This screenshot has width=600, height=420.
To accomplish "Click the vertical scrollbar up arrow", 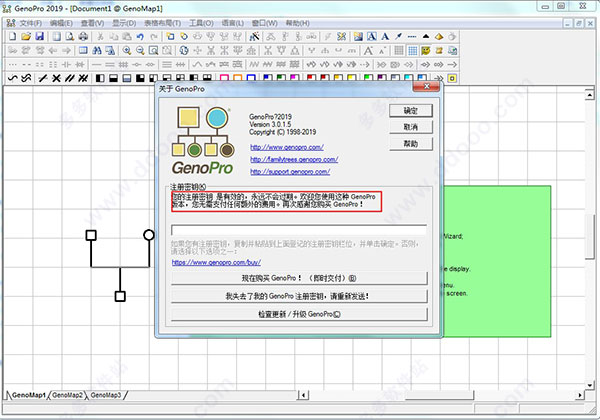I will click(590, 94).
